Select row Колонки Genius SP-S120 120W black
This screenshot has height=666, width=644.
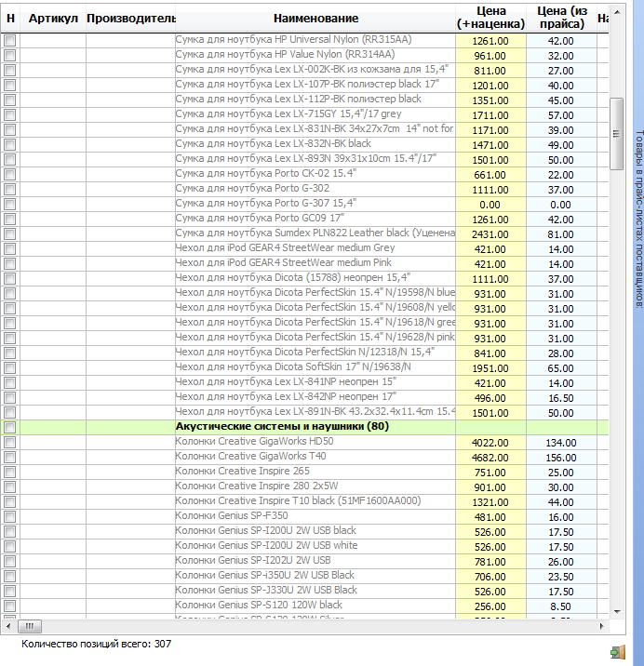(x=315, y=606)
